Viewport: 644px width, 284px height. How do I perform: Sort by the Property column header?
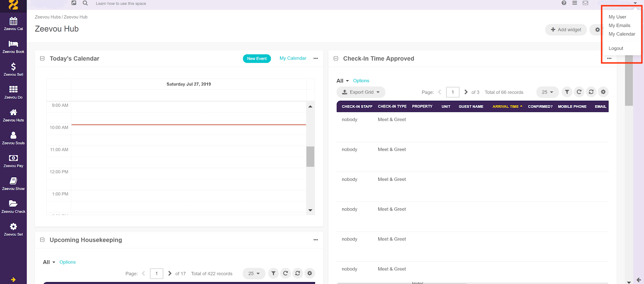click(422, 106)
